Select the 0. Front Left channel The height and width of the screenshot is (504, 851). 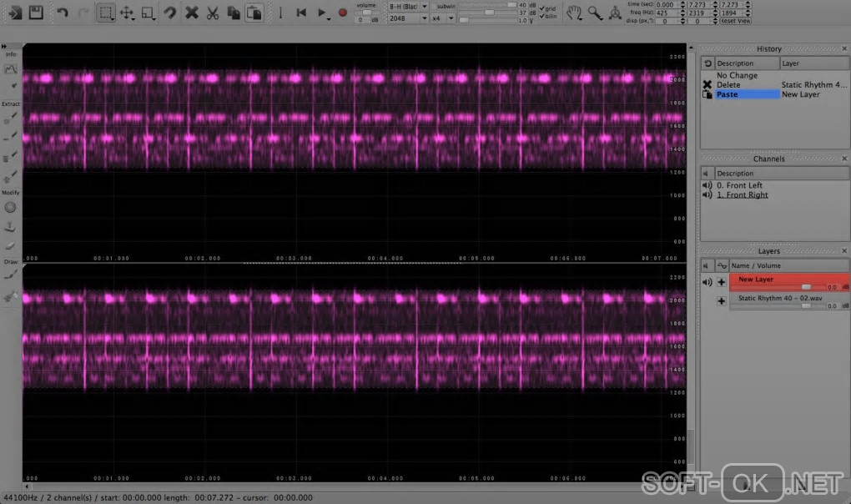point(739,185)
